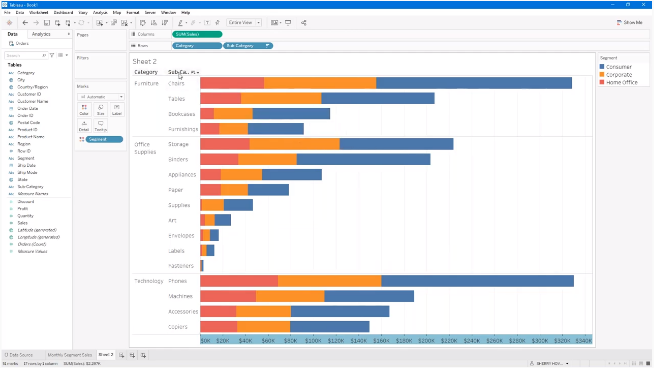This screenshot has height=368, width=654.
Task: Open the Format menu
Action: (133, 13)
